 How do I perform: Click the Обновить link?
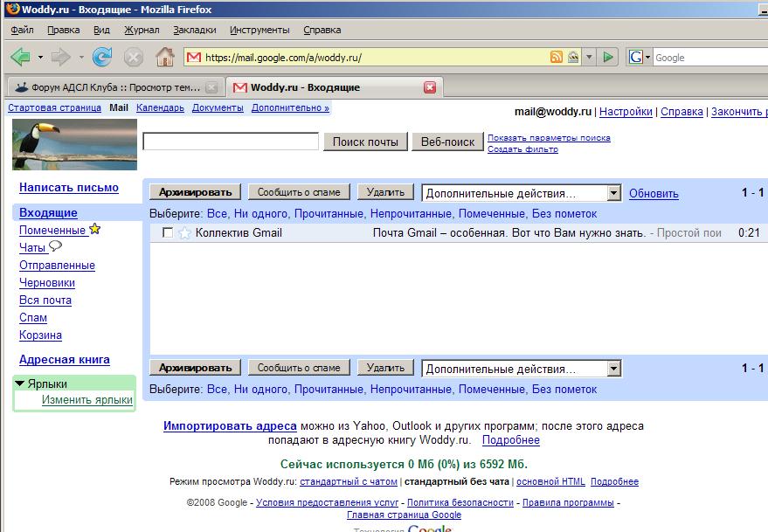pyautogui.click(x=654, y=194)
